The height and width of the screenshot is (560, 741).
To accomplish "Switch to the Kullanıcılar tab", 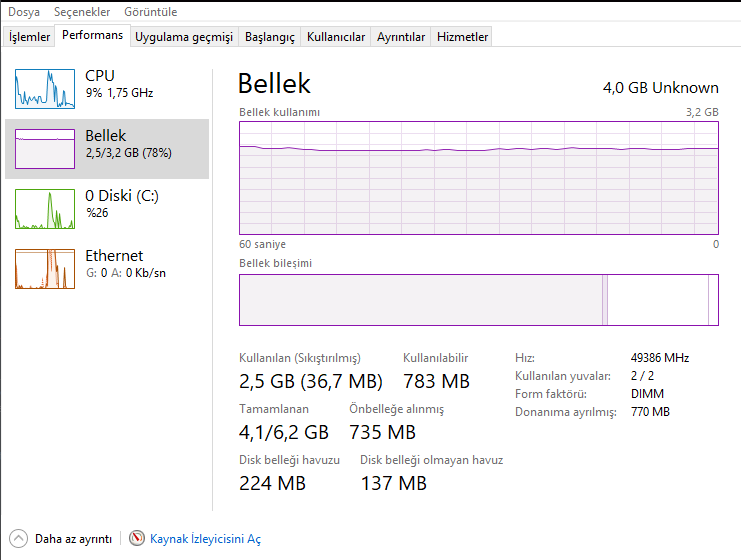I will coord(336,37).
